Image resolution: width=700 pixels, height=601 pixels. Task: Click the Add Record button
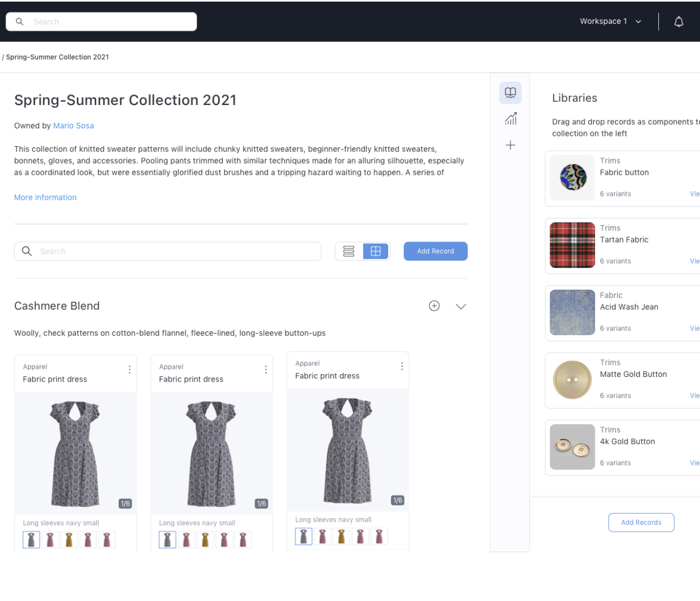[435, 251]
